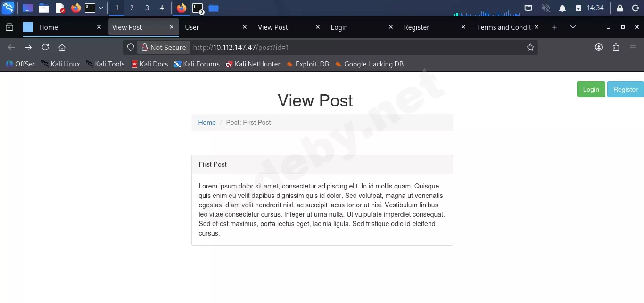Screen dimensions: 644x303
Task: Open the notifications bell
Action: tap(562, 8)
